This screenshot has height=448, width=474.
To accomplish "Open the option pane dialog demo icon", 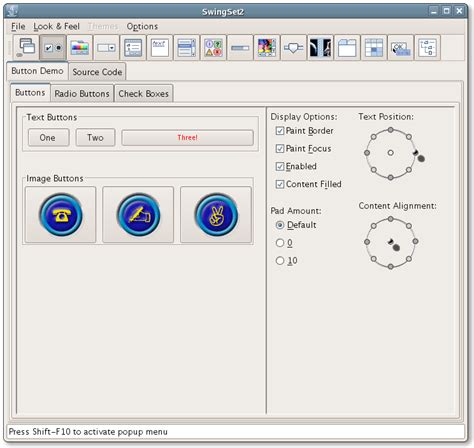I will coord(213,47).
